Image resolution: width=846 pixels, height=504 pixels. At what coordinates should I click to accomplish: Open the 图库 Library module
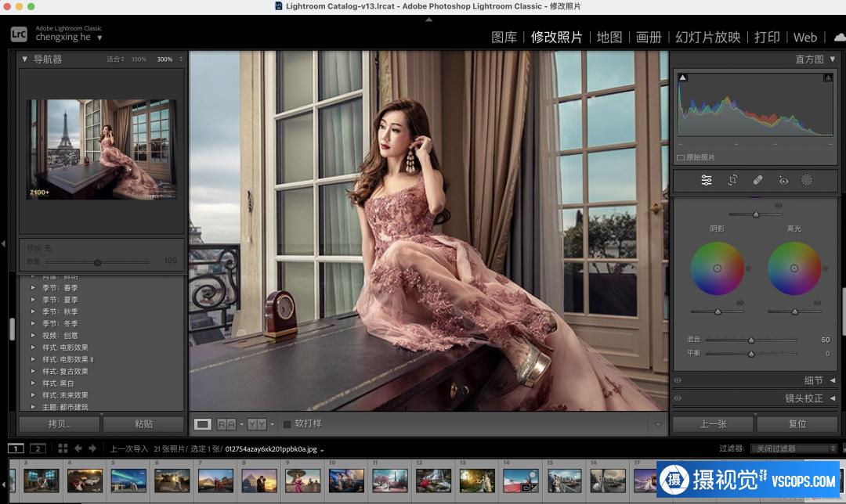504,38
